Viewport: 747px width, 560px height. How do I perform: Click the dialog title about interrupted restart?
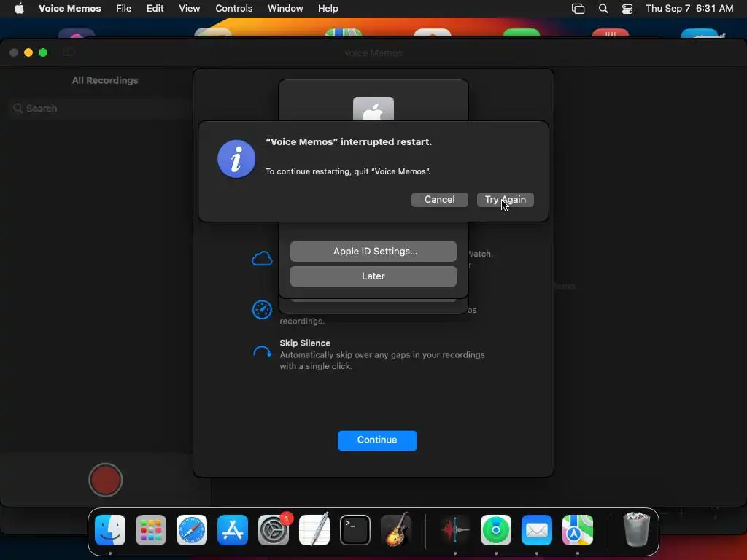(349, 142)
